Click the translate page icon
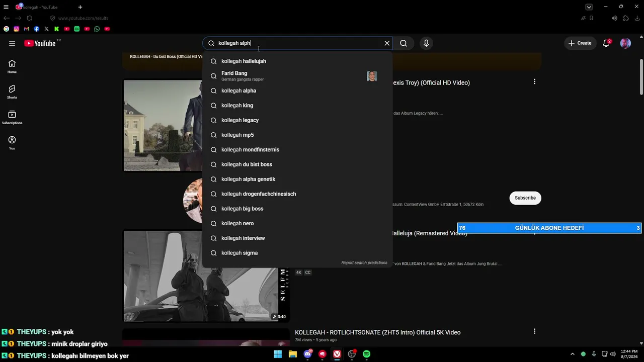 click(x=583, y=18)
